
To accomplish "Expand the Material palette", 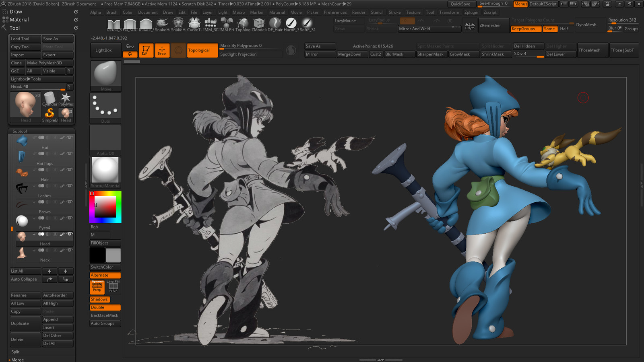I will tap(19, 20).
